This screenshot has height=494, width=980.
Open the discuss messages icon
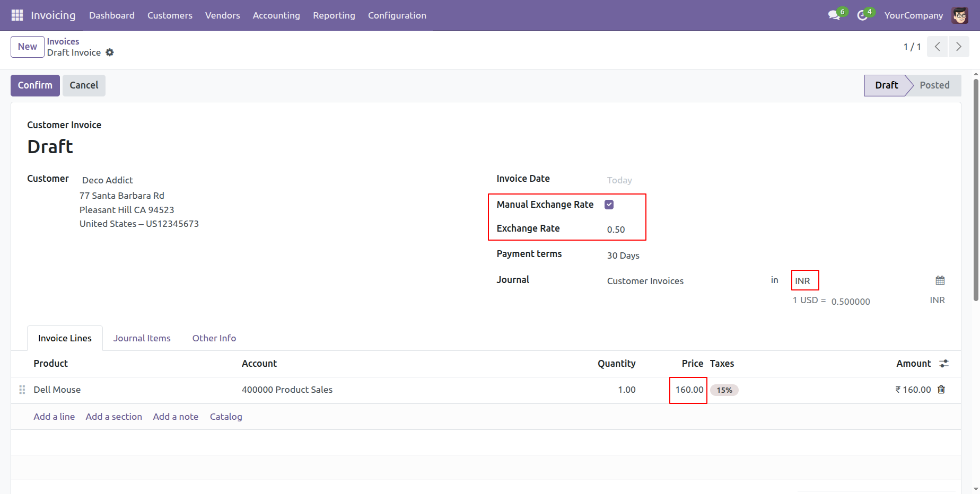(834, 15)
